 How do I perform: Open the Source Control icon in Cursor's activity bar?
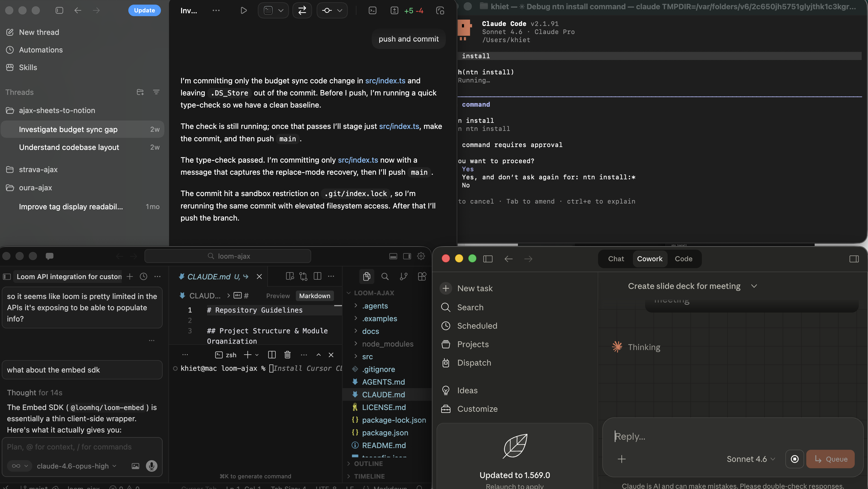[x=403, y=276]
